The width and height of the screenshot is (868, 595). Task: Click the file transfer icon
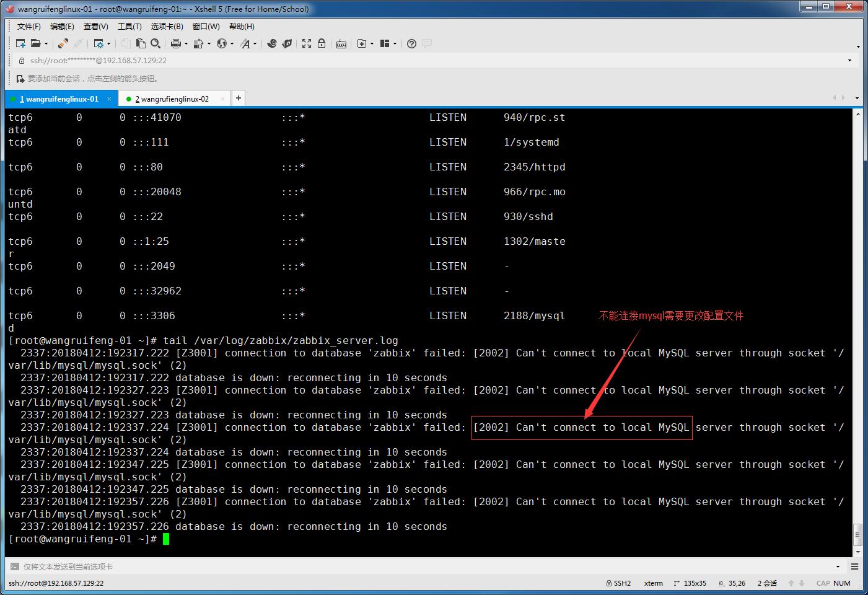tap(199, 43)
